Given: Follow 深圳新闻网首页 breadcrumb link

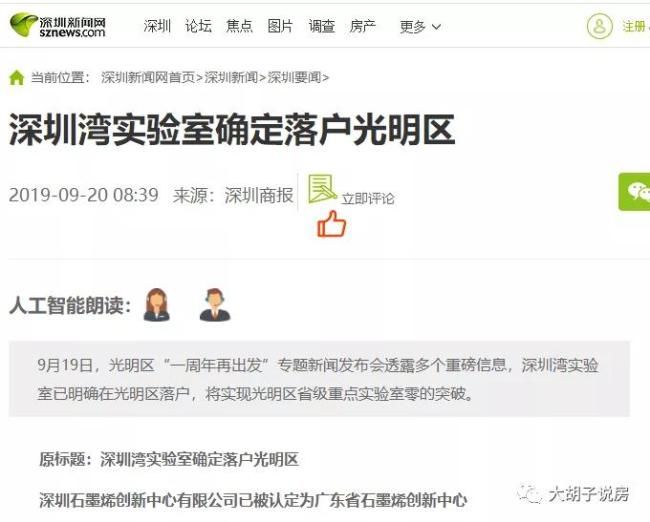Looking at the screenshot, I should [148, 78].
